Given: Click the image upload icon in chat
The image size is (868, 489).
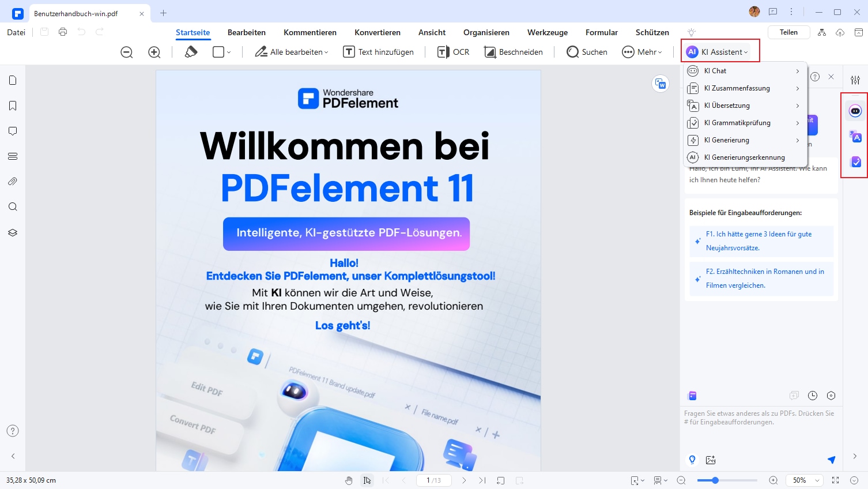Looking at the screenshot, I should pos(711,460).
